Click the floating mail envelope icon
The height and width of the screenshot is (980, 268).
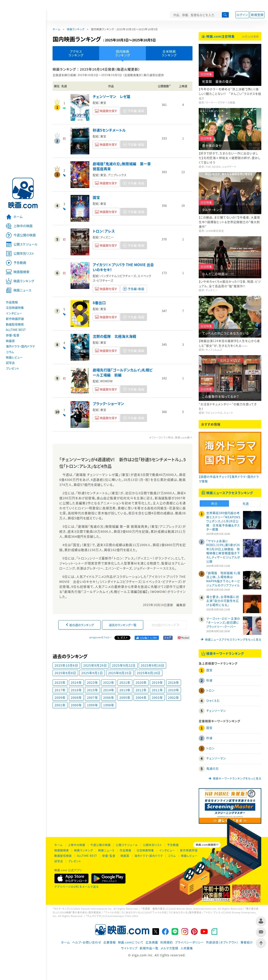point(261,932)
